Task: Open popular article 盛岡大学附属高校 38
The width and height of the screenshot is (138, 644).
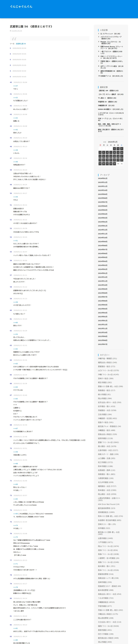Action: (x=112, y=72)
